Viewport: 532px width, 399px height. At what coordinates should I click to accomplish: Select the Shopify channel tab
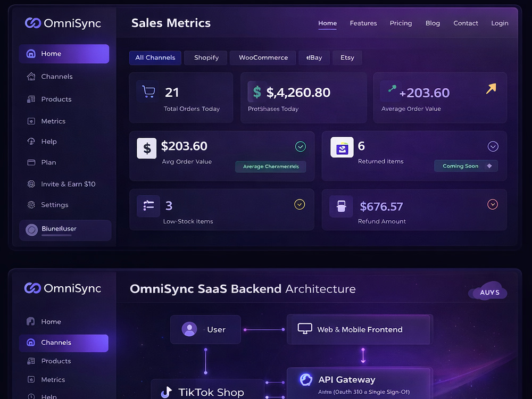(206, 57)
